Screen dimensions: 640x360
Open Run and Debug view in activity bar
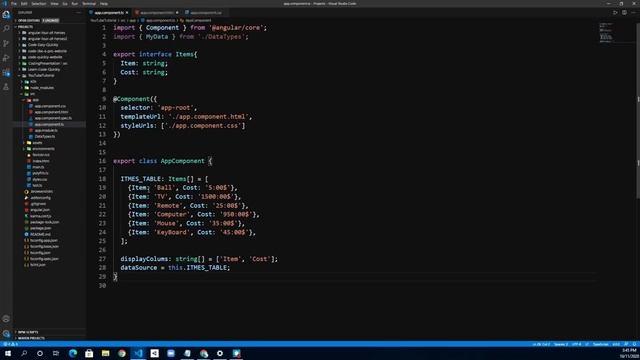click(6, 58)
